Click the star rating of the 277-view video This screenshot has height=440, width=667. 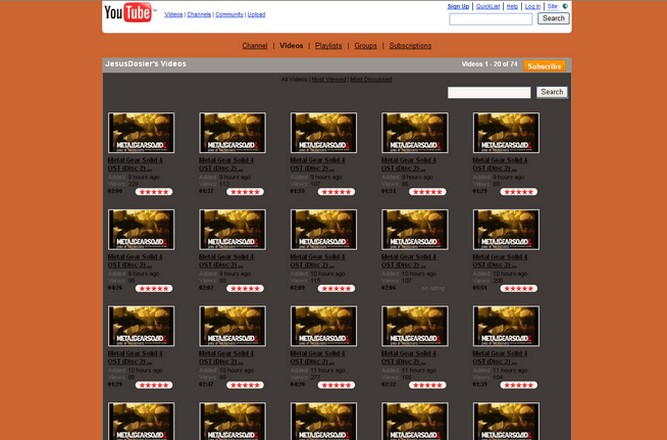coord(336,385)
